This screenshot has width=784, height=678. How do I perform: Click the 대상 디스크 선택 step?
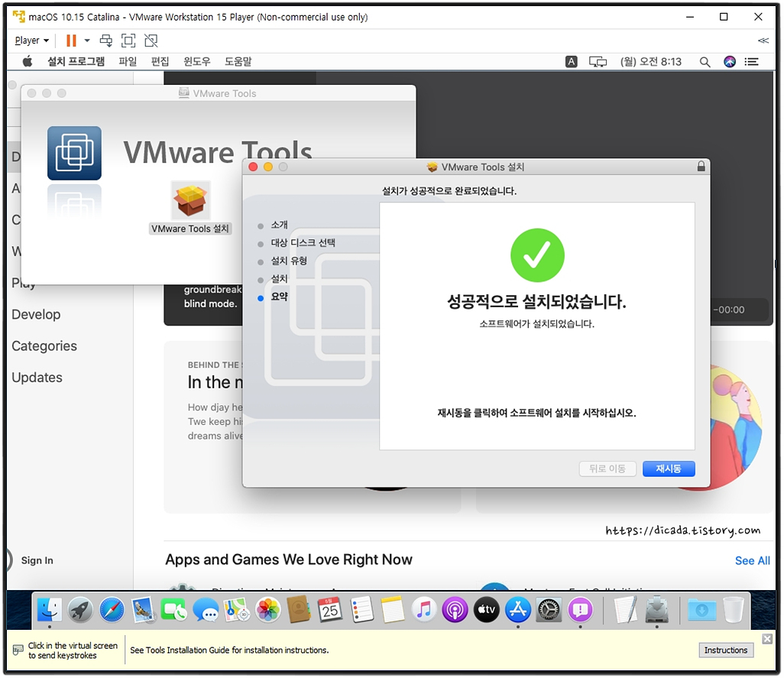pos(303,243)
